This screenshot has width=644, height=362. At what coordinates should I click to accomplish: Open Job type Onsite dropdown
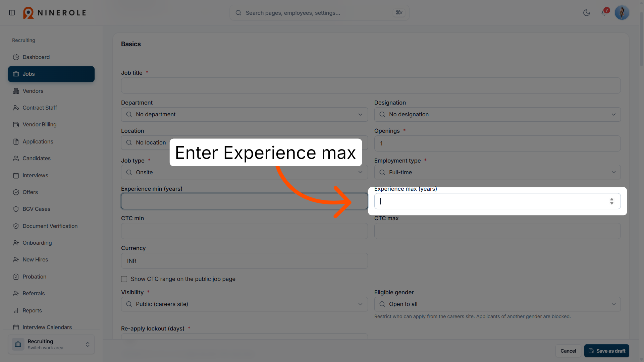244,172
